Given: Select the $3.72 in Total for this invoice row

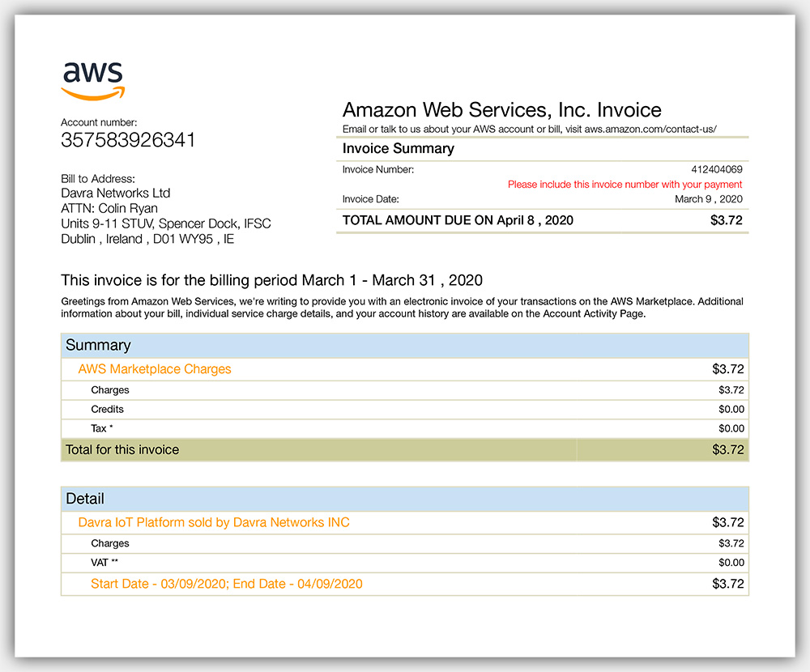Looking at the screenshot, I should point(728,450).
